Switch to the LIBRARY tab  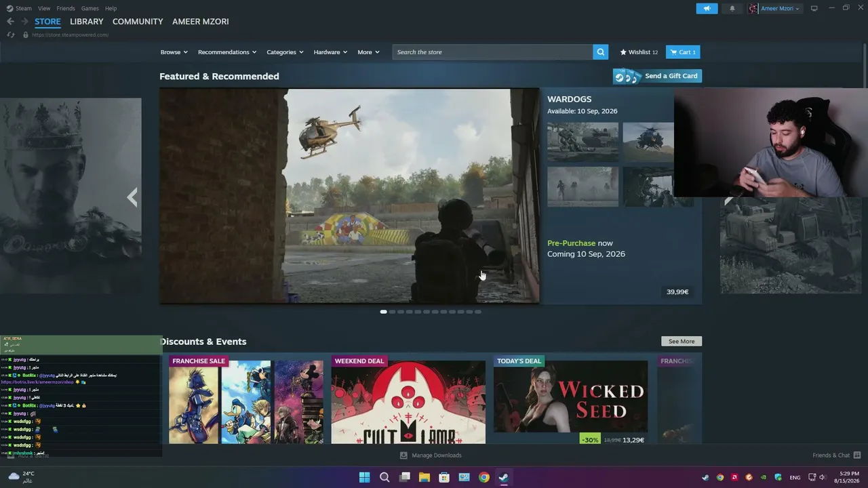pyautogui.click(x=87, y=22)
